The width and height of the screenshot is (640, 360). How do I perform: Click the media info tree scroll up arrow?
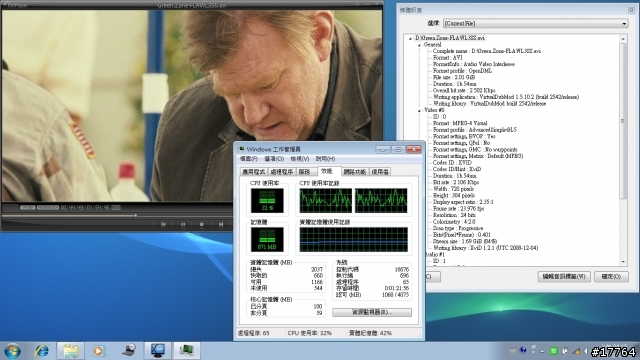pyautogui.click(x=623, y=39)
